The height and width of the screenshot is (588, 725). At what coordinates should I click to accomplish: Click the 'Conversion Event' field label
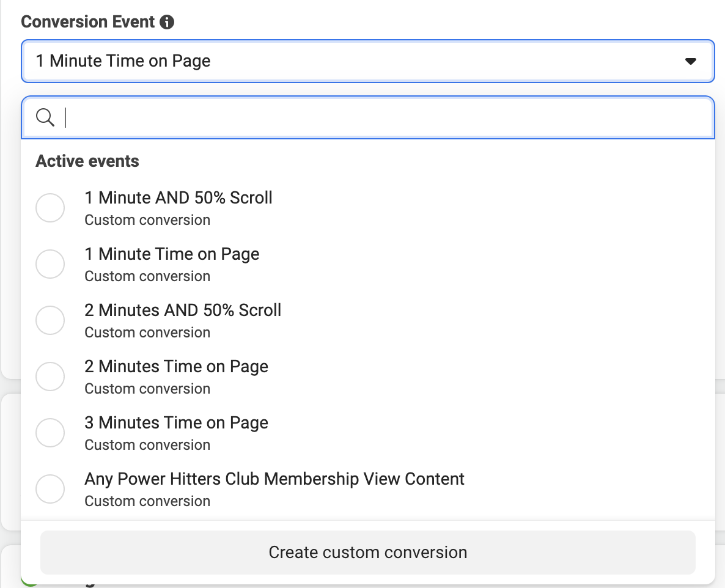pos(88,22)
